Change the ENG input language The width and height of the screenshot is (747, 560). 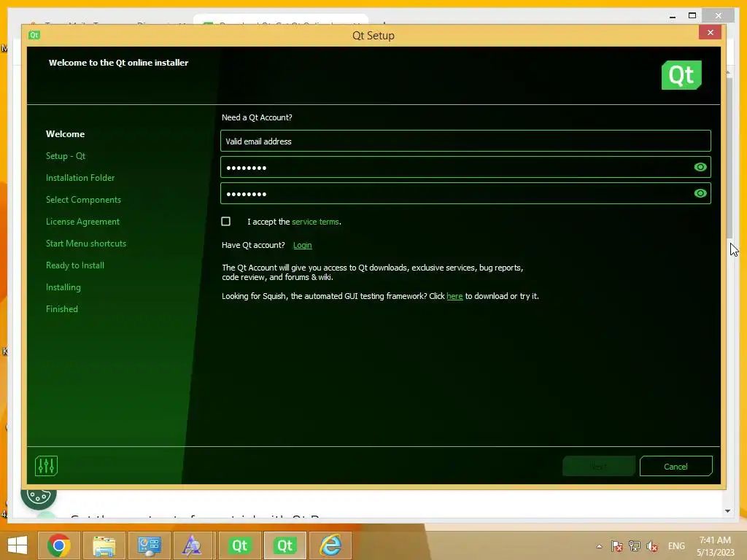click(x=676, y=545)
